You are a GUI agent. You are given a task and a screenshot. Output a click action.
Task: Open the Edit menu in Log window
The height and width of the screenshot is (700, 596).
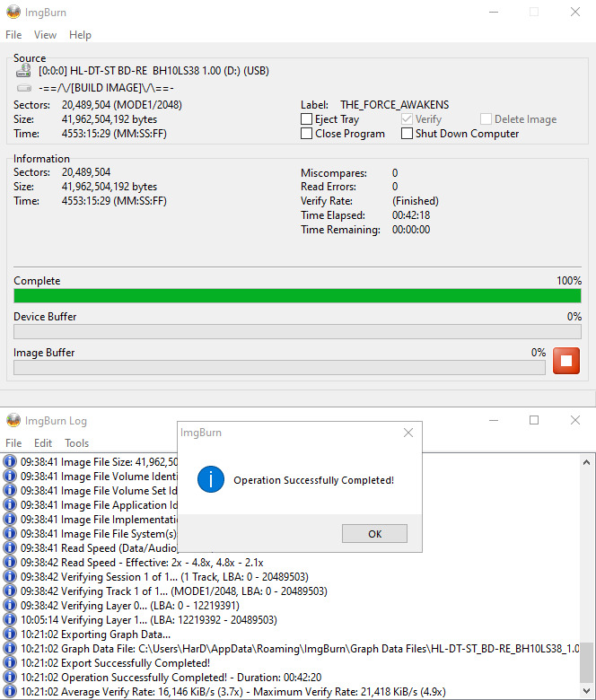[43, 442]
